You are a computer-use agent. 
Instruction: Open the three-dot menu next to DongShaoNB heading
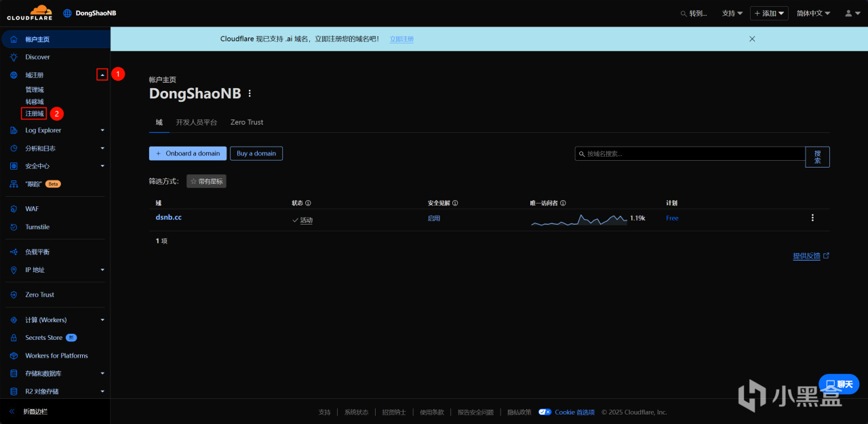pyautogui.click(x=250, y=94)
